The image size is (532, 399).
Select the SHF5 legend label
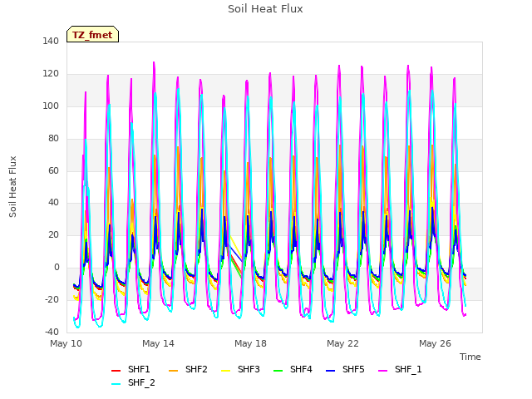point(353,369)
